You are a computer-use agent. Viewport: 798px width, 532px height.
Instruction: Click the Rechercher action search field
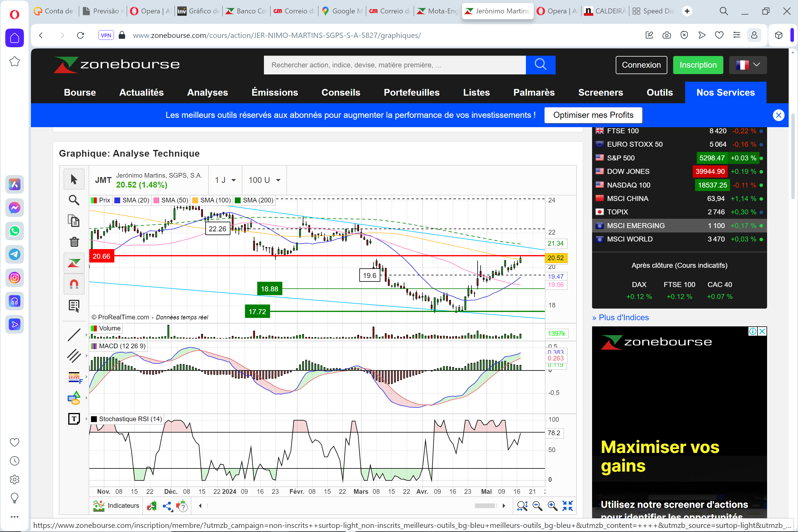pyautogui.click(x=394, y=65)
